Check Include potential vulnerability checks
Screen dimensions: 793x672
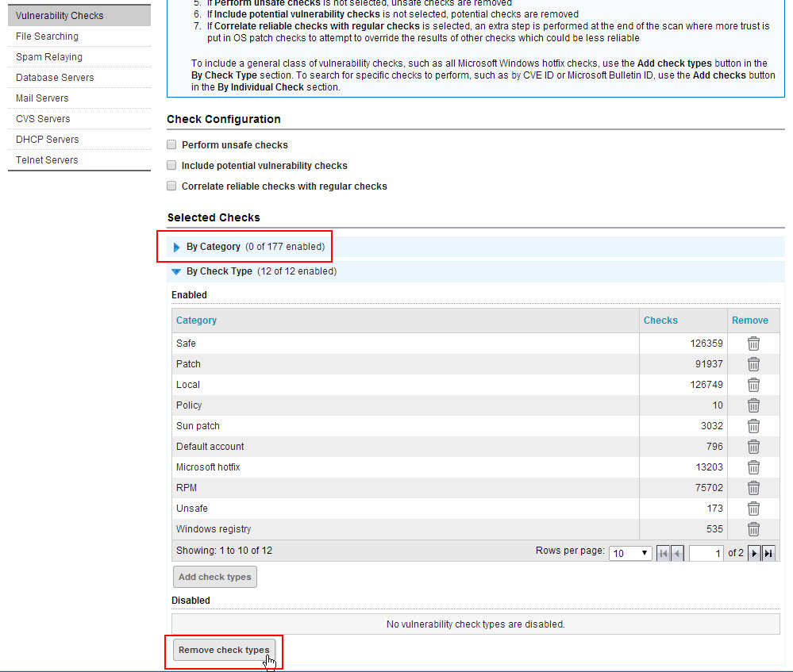click(171, 165)
